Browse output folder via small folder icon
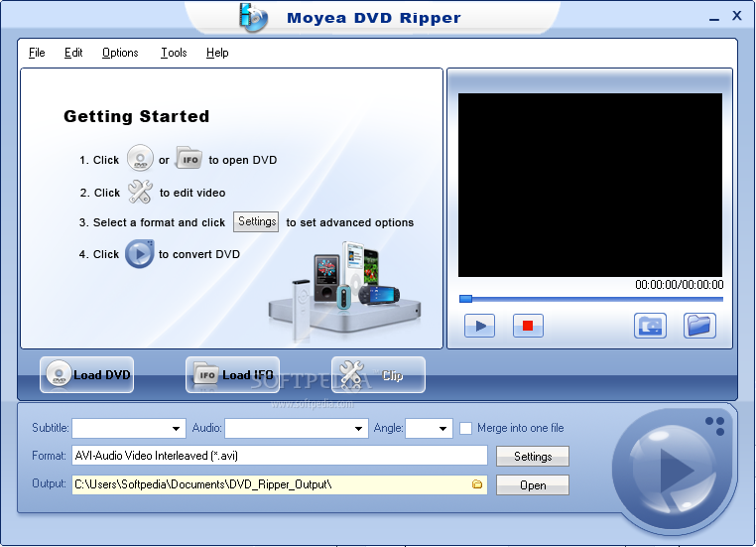This screenshot has width=756, height=547. click(x=477, y=484)
